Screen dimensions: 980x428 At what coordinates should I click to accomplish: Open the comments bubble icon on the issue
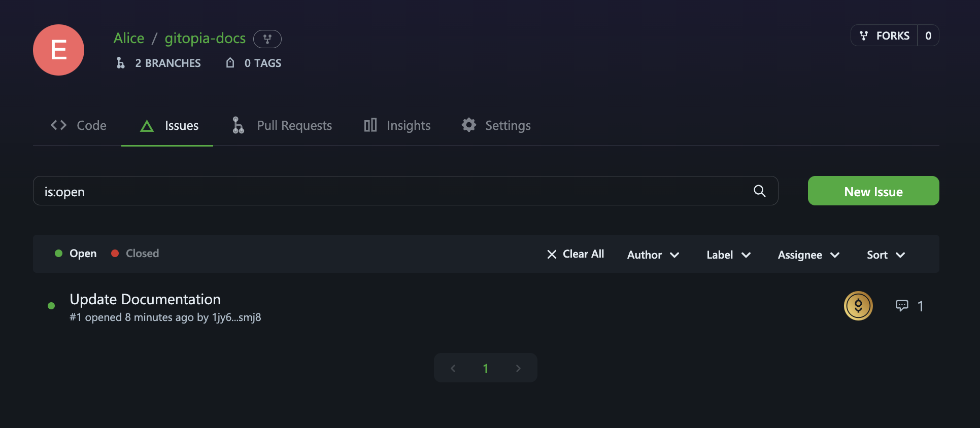[x=902, y=305]
